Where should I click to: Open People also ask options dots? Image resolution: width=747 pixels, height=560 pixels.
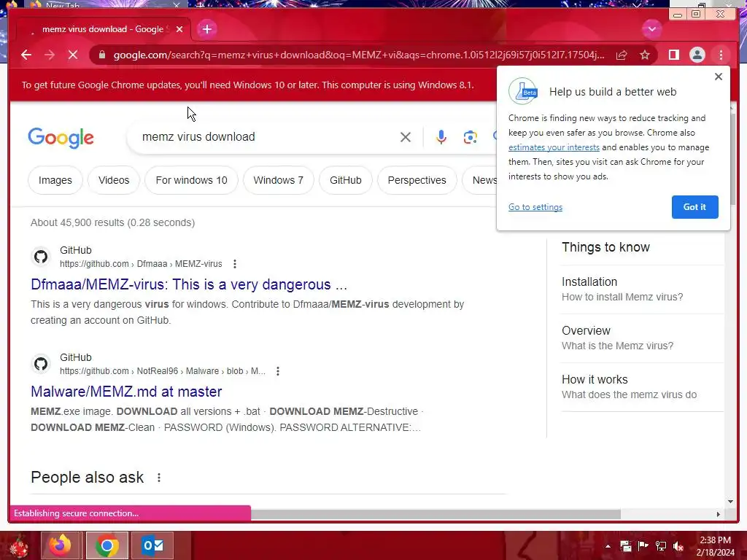pos(158,478)
